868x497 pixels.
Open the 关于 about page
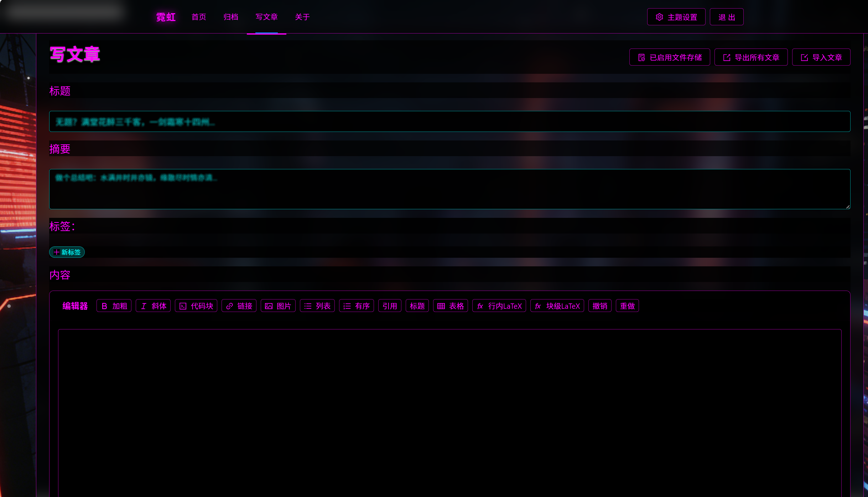(x=302, y=17)
